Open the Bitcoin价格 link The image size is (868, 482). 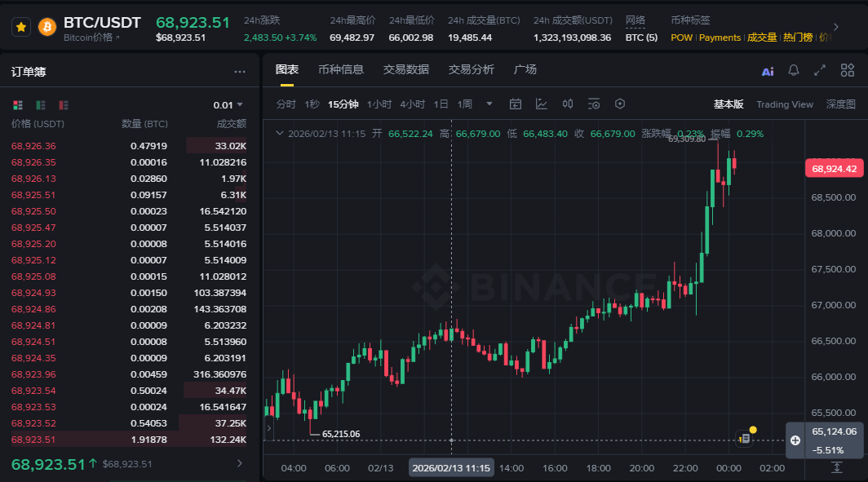(x=91, y=38)
